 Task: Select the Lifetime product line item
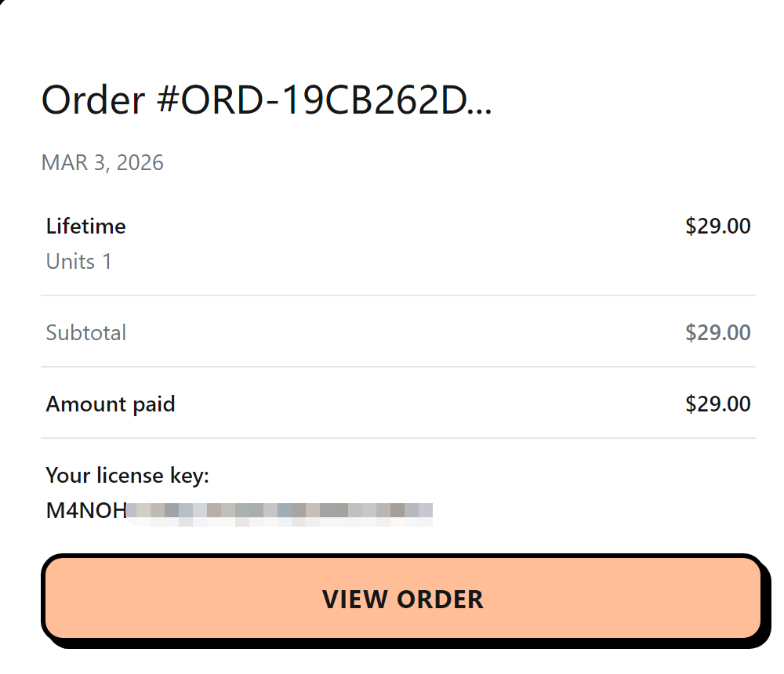(85, 226)
